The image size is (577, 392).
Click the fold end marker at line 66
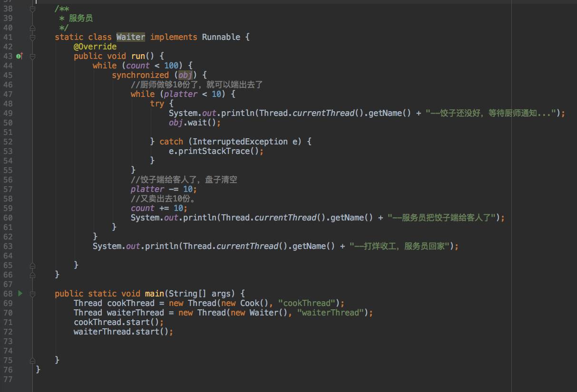32,275
